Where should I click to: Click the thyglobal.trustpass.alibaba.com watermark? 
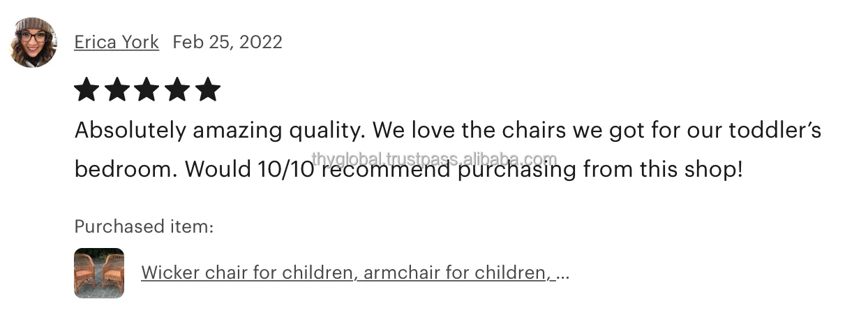[x=434, y=159]
